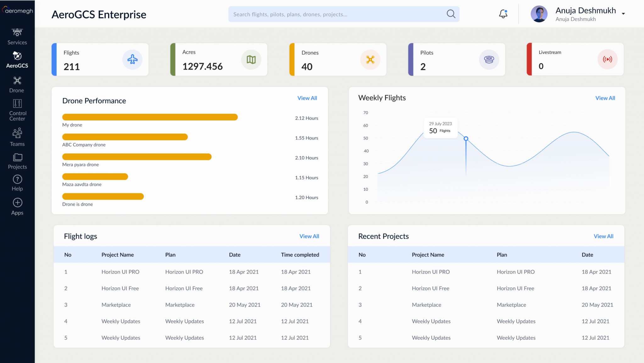Click the Pilots cap icon
This screenshot has height=363, width=644.
pyautogui.click(x=489, y=59)
